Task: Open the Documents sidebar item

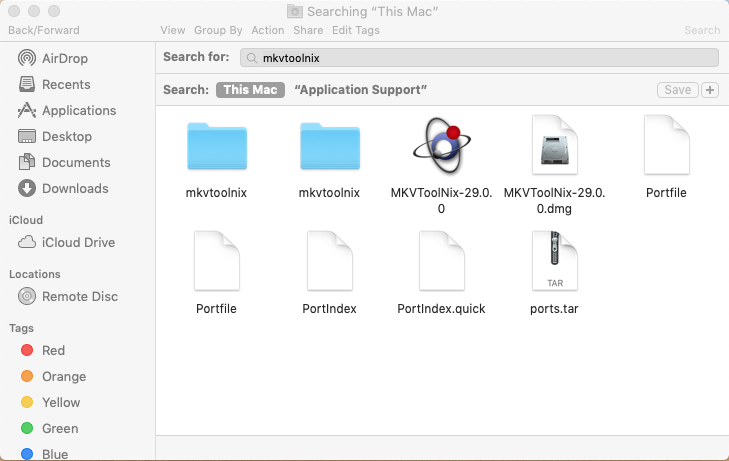Action: (64, 162)
